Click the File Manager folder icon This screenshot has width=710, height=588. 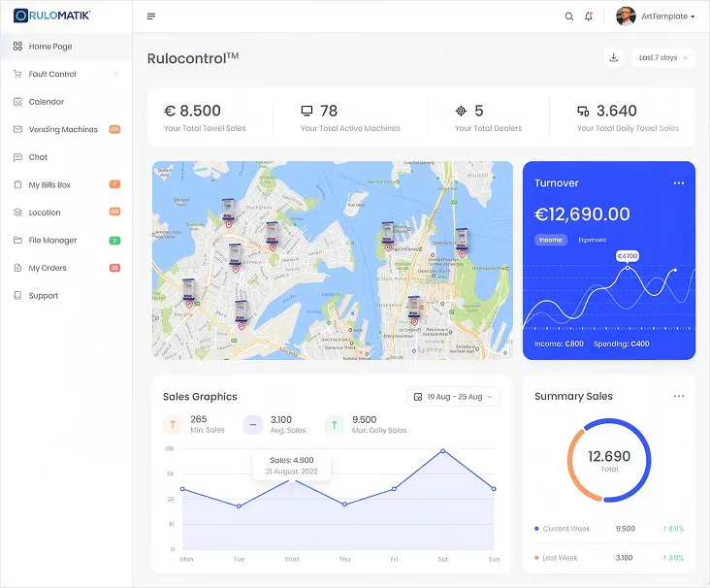[17, 240]
